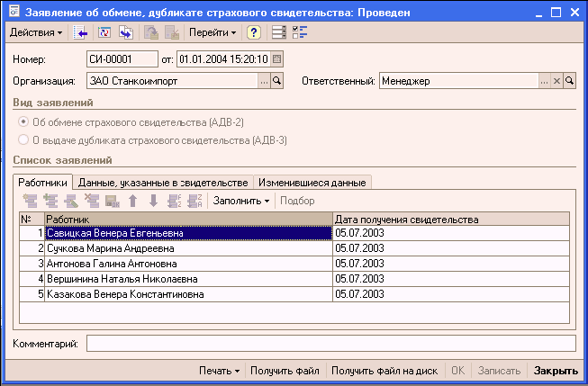Screen dimensions: 588x386
Task: Open the Изменившиеся данные tab
Action: (x=312, y=182)
